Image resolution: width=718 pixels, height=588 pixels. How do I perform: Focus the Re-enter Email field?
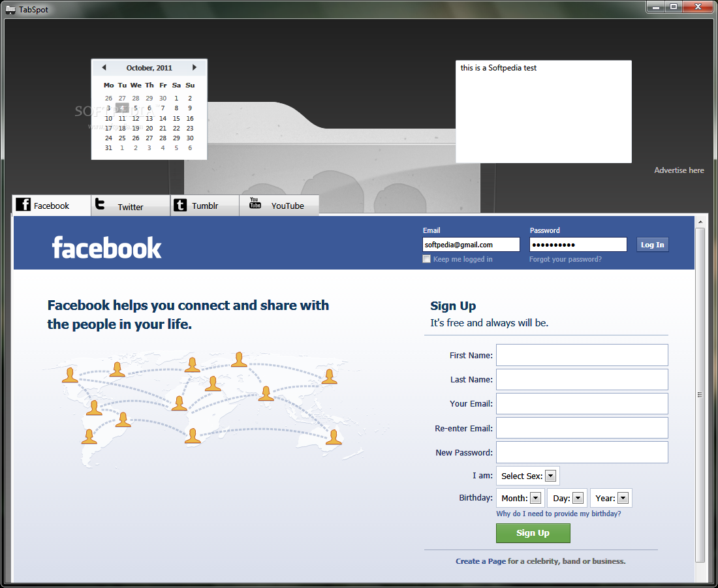[582, 428]
